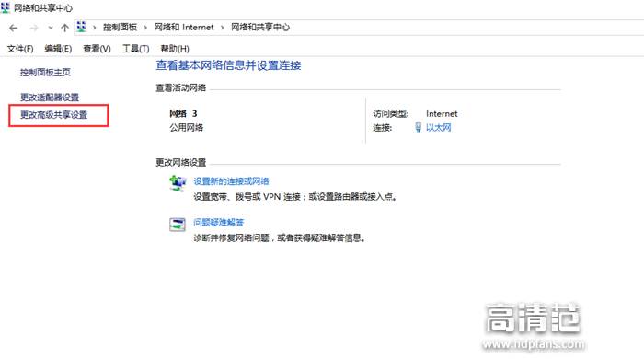644x359 pixels.
Task: Click 网络和共享中心 breadcrumb item
Action: tap(260, 27)
